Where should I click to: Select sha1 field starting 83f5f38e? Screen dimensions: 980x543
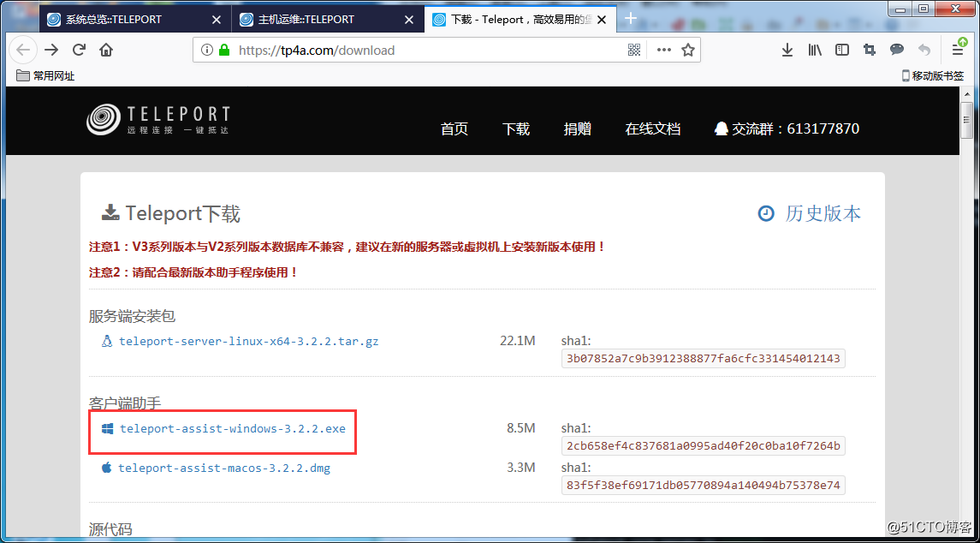tap(704, 485)
